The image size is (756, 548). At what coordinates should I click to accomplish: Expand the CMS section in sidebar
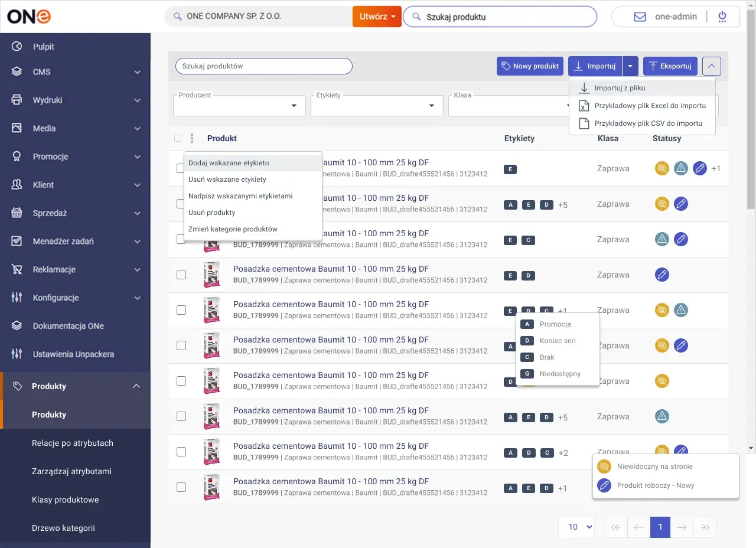pos(75,72)
